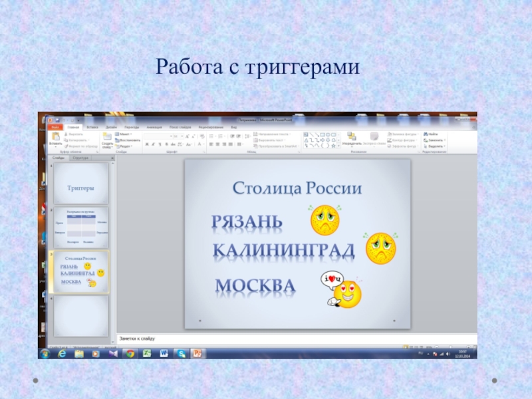Click the Файл button

tap(55, 126)
